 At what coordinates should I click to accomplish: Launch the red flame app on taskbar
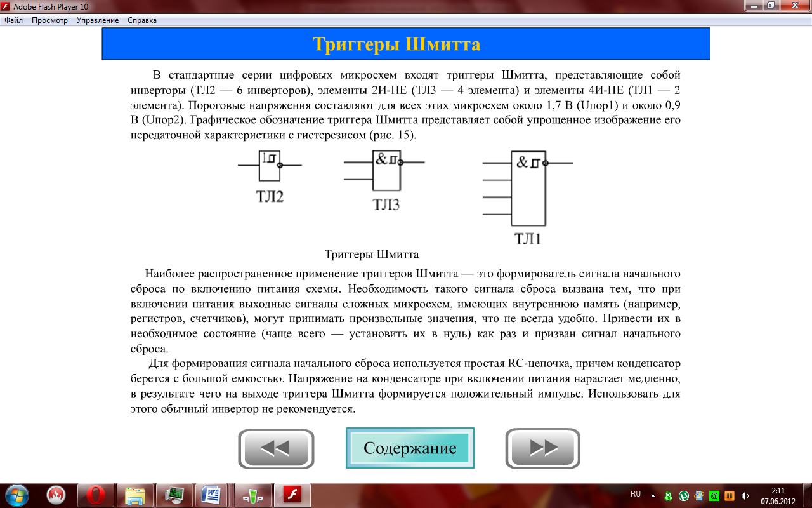[56, 495]
